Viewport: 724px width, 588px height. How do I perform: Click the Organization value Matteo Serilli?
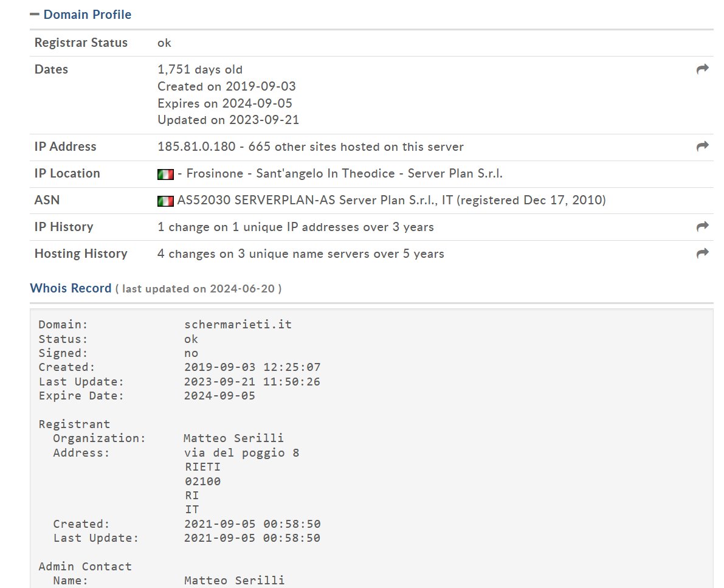pos(233,438)
